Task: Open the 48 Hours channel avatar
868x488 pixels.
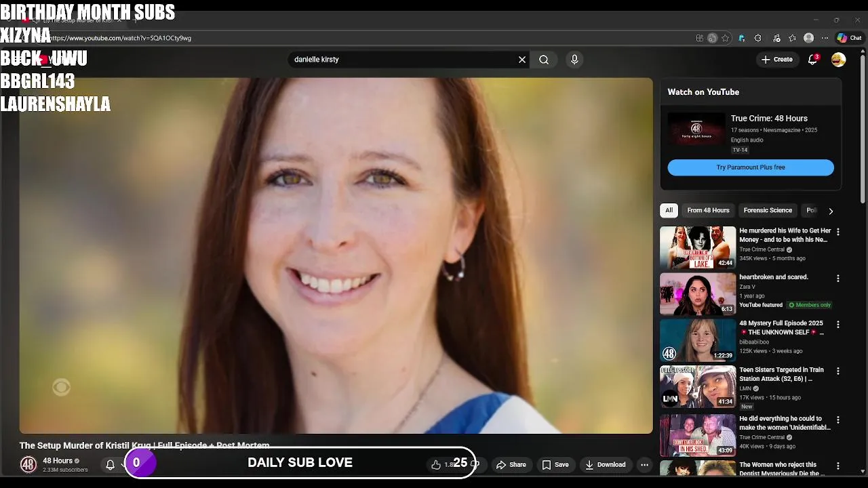Action: [x=28, y=464]
